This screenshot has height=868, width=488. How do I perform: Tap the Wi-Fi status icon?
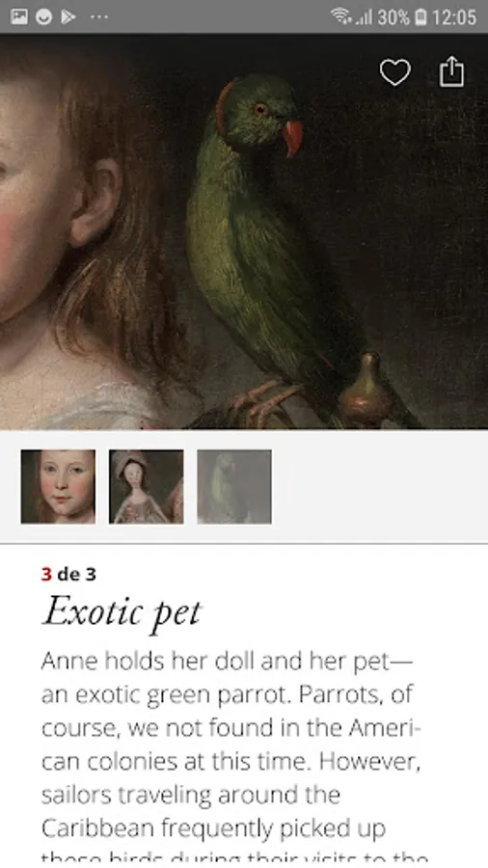[341, 16]
